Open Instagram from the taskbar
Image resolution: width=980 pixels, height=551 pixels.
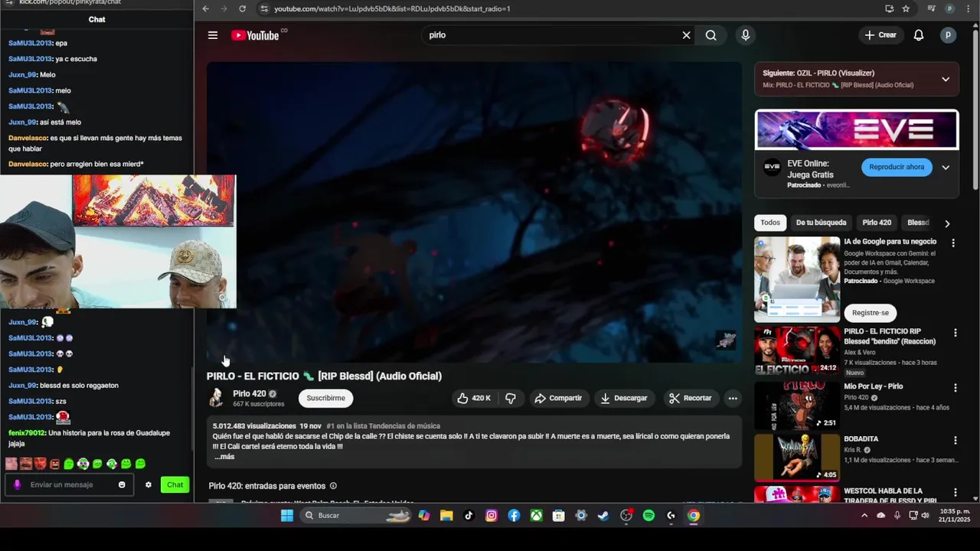[492, 516]
